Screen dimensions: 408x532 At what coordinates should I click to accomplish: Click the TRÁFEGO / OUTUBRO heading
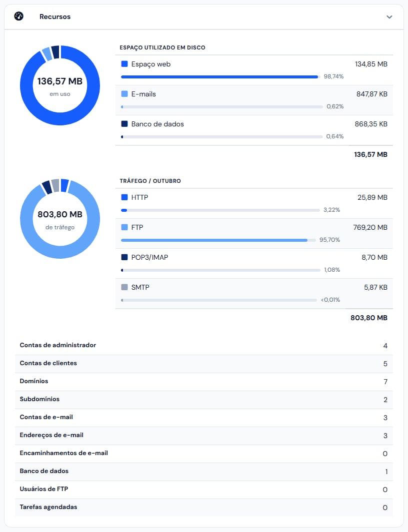[x=150, y=181]
